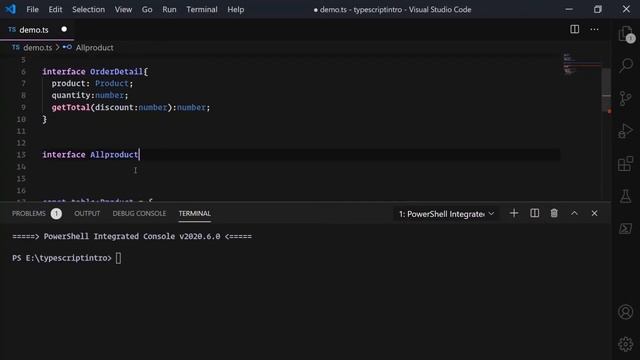Screen dimensions: 640x360
Task: Open the Help menu
Action: click(236, 9)
